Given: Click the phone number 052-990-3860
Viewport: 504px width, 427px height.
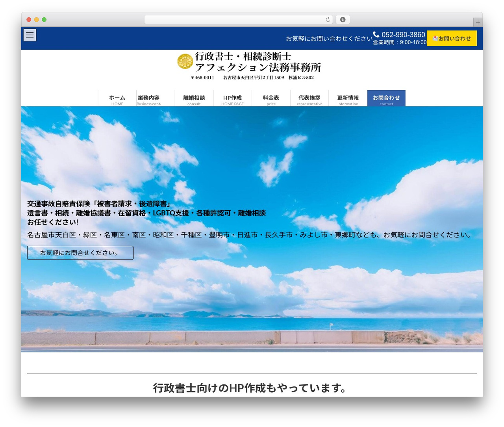Looking at the screenshot, I should click(x=403, y=35).
